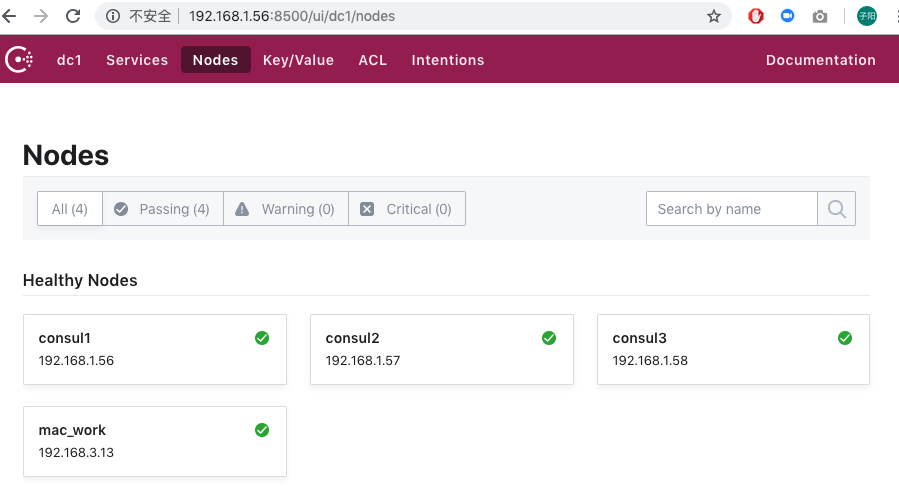Open the Zoom extension icon

[788, 16]
